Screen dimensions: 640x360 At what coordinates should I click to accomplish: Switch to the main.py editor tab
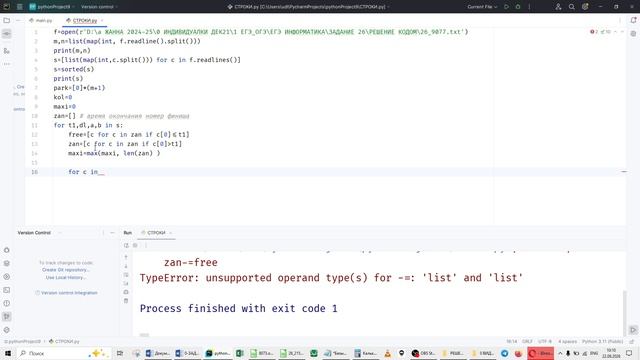[41, 20]
